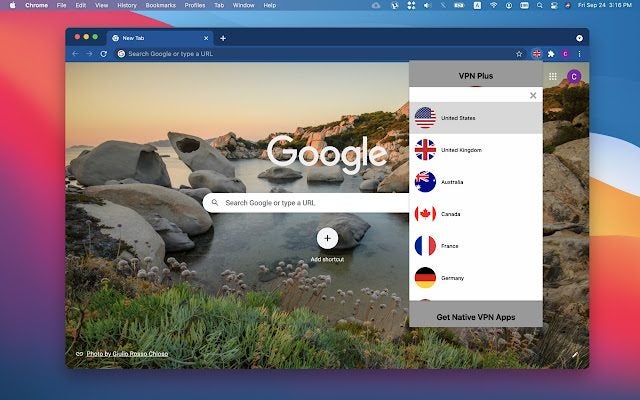Viewport: 640px width, 400px height.
Task: Open Chrome profile avatar in toolbar
Action: click(x=565, y=54)
